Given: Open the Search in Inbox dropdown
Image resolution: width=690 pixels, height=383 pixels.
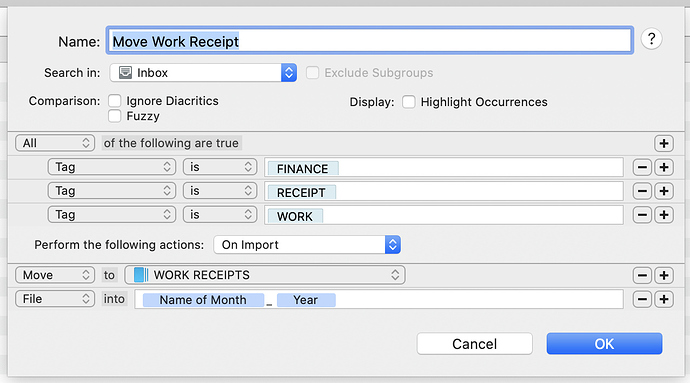Looking at the screenshot, I should [x=203, y=73].
